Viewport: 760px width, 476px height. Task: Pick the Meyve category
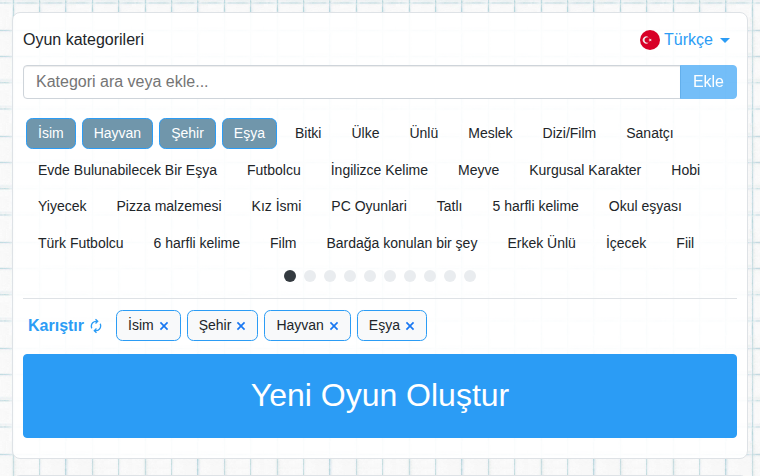tap(478, 170)
